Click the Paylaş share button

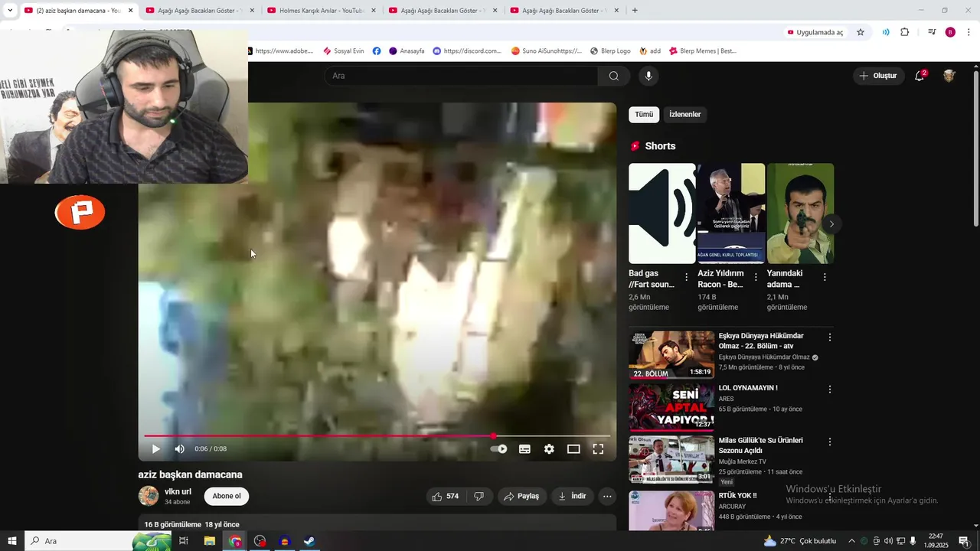pyautogui.click(x=521, y=497)
